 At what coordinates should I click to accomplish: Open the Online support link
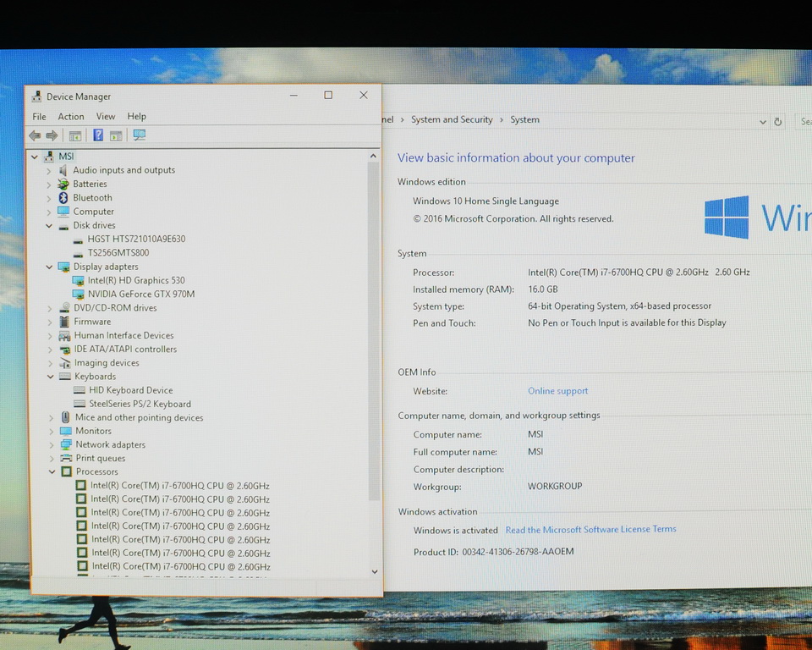tap(557, 391)
